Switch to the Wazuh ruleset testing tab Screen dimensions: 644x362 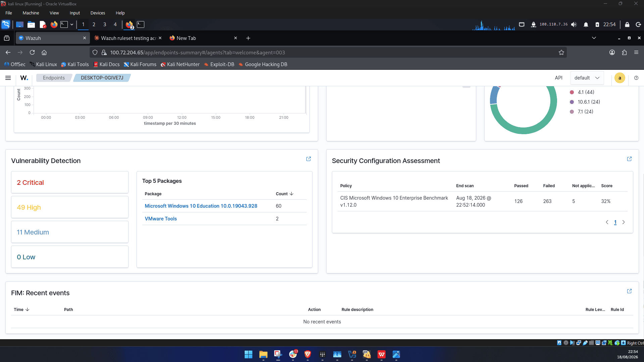[128, 38]
